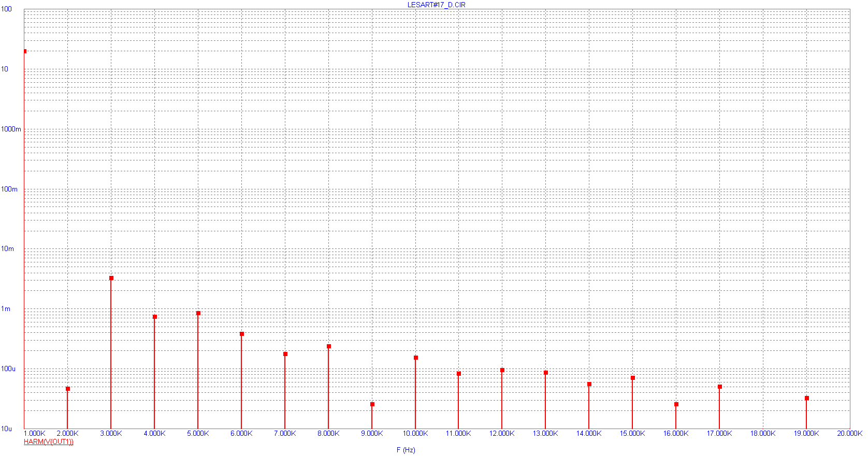Select the 12.000K harmonic data marker
868x457 pixels.
pyautogui.click(x=502, y=370)
